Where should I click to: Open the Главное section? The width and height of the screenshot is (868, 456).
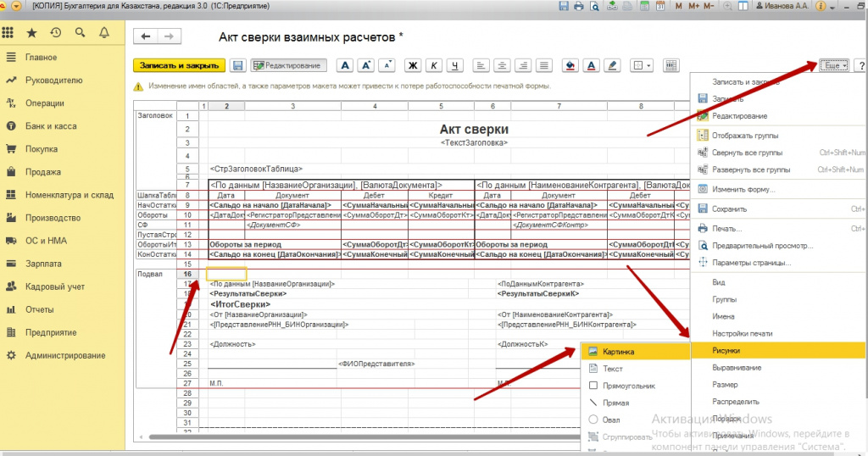click(x=41, y=57)
